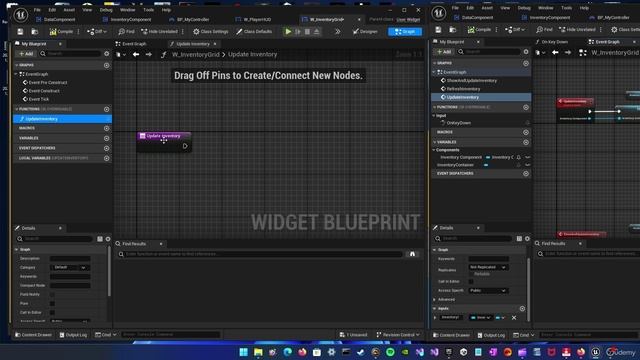Add a variable via left Variables plus icon

(x=107, y=138)
